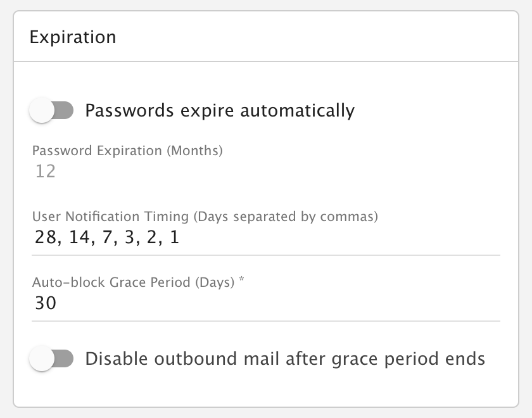This screenshot has height=418, width=532.
Task: Click the "Passwords expire automatically" label text
Action: pyautogui.click(x=220, y=111)
